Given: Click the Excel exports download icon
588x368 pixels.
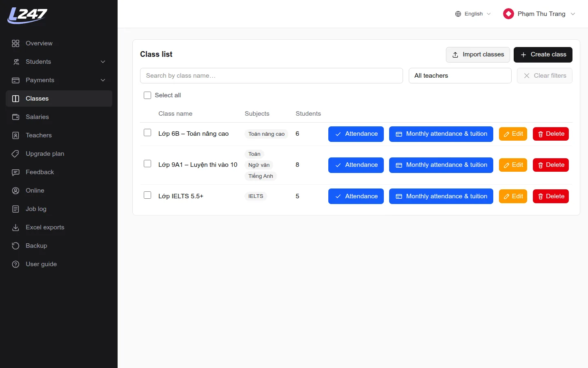Looking at the screenshot, I should tap(16, 227).
